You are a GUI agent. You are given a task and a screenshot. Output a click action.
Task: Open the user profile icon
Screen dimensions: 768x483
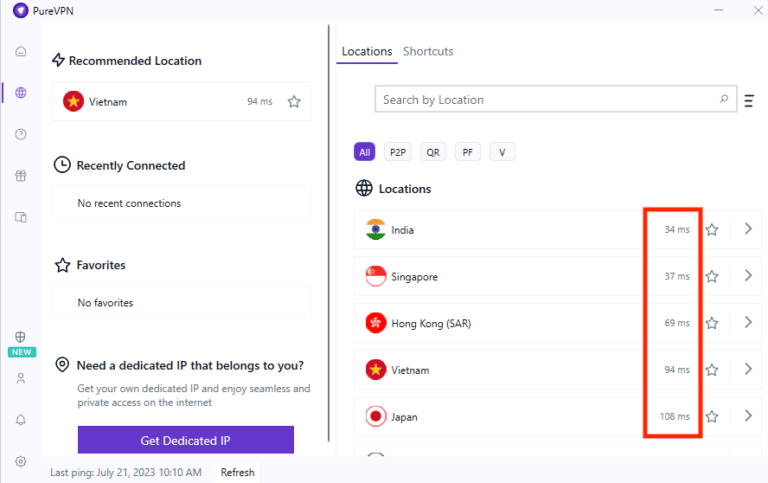[21, 379]
